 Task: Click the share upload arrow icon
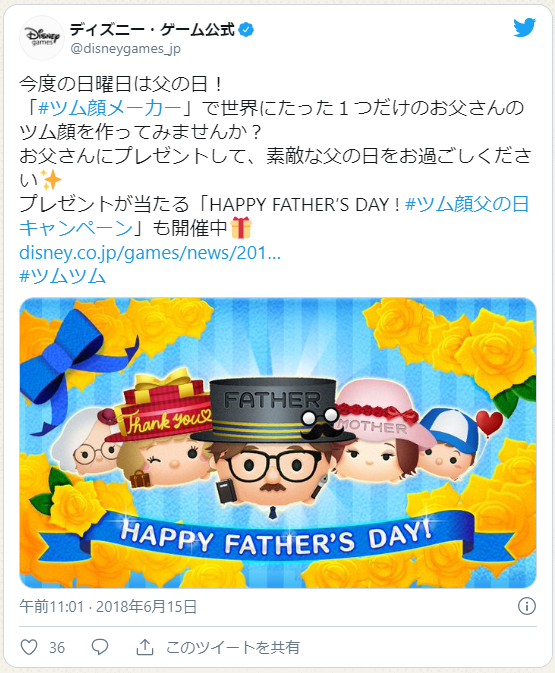pyautogui.click(x=145, y=647)
